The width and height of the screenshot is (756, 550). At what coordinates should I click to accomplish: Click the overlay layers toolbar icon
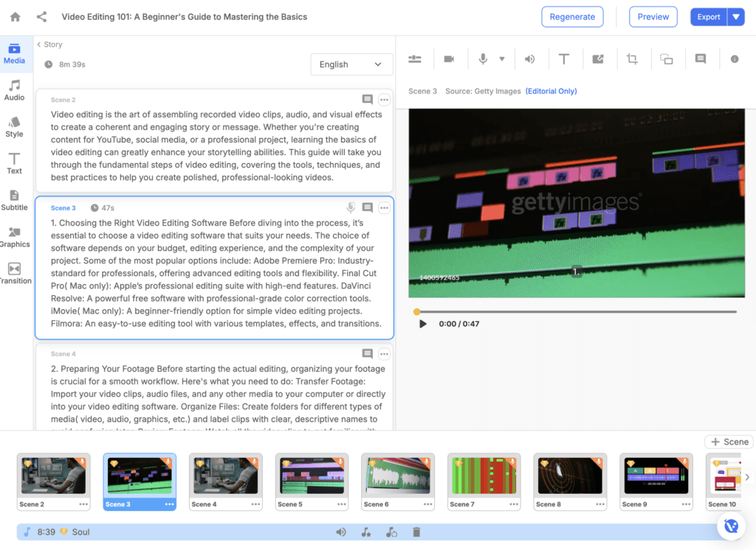667,59
